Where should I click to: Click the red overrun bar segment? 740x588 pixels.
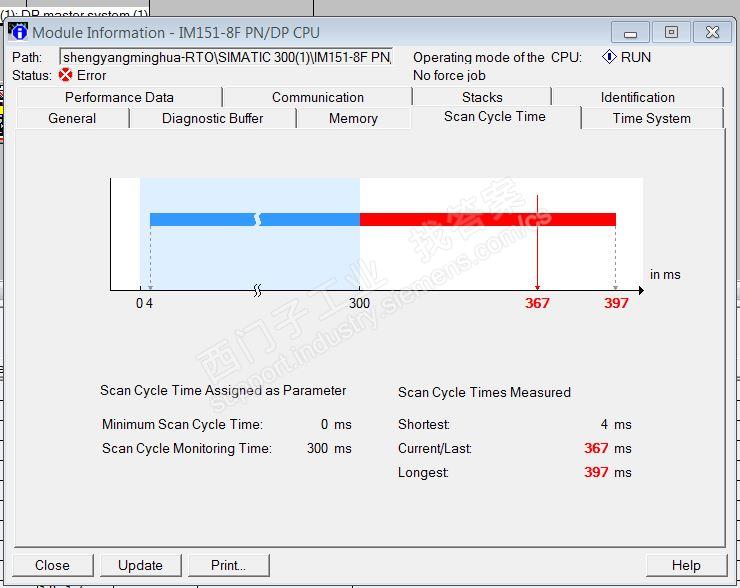point(488,219)
